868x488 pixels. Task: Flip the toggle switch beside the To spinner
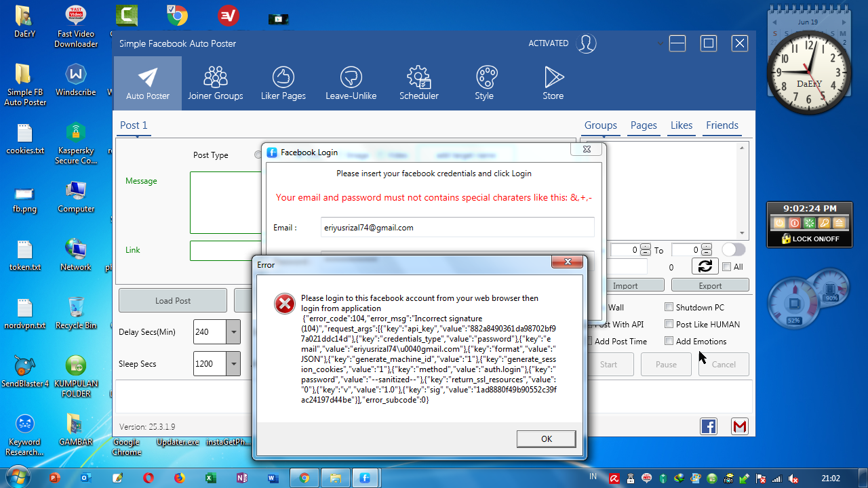[x=734, y=249]
